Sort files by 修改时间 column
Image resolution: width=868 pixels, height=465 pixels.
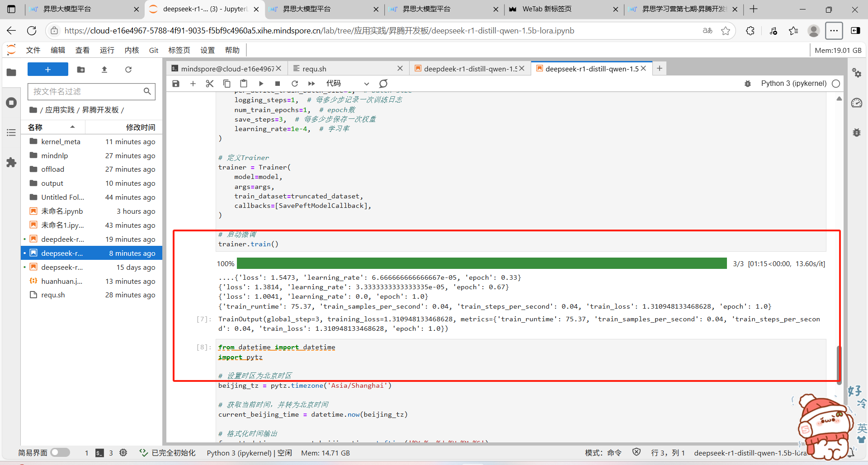[140, 127]
